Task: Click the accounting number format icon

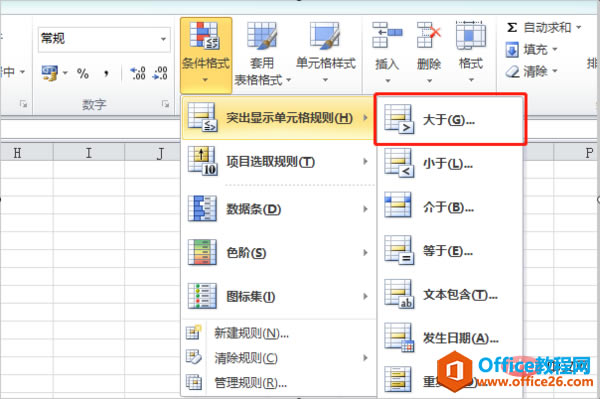Action: click(x=50, y=73)
